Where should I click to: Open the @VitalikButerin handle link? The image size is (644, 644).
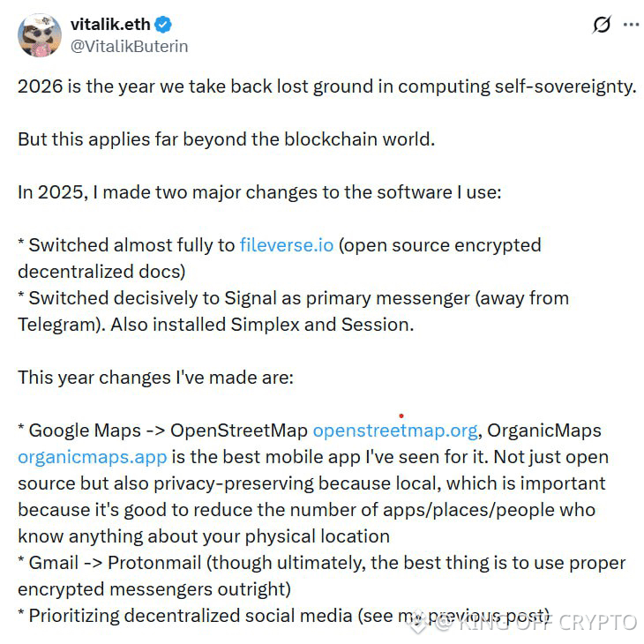click(129, 46)
